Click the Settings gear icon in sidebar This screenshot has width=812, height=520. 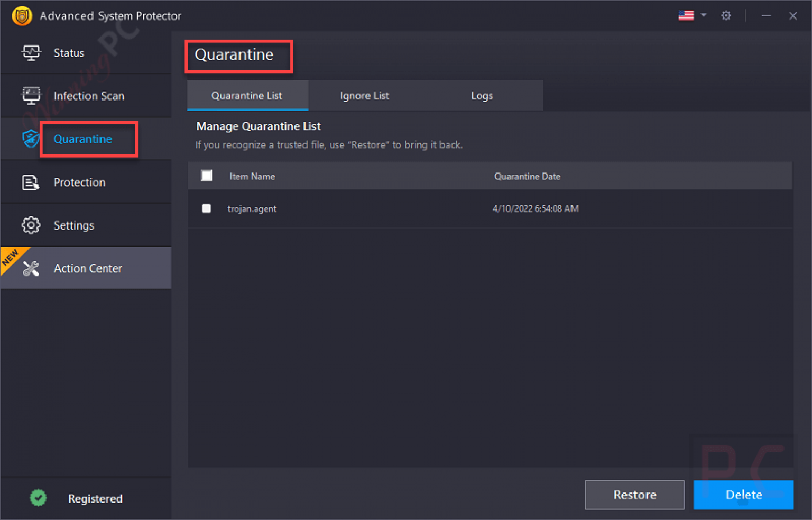pos(31,225)
